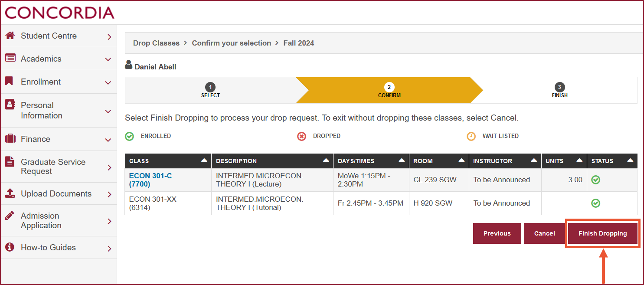Open How-to Guides menu item
This screenshot has width=644, height=285.
[59, 247]
